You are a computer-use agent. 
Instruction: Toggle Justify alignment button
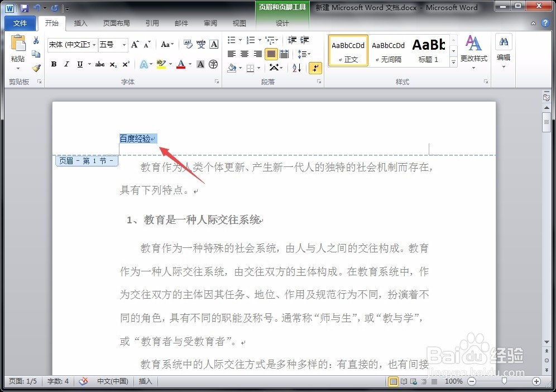[271, 54]
